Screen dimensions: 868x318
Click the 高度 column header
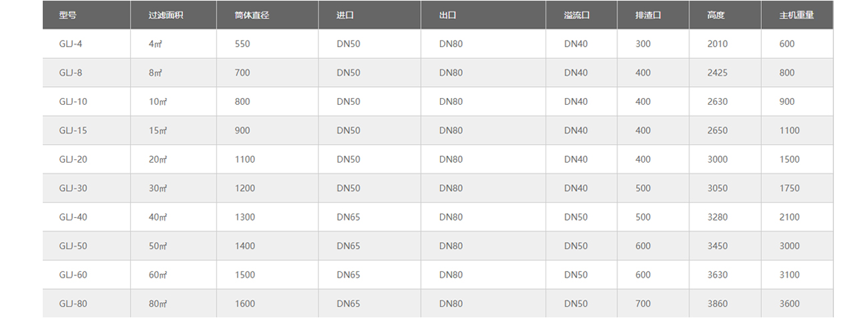click(716, 15)
